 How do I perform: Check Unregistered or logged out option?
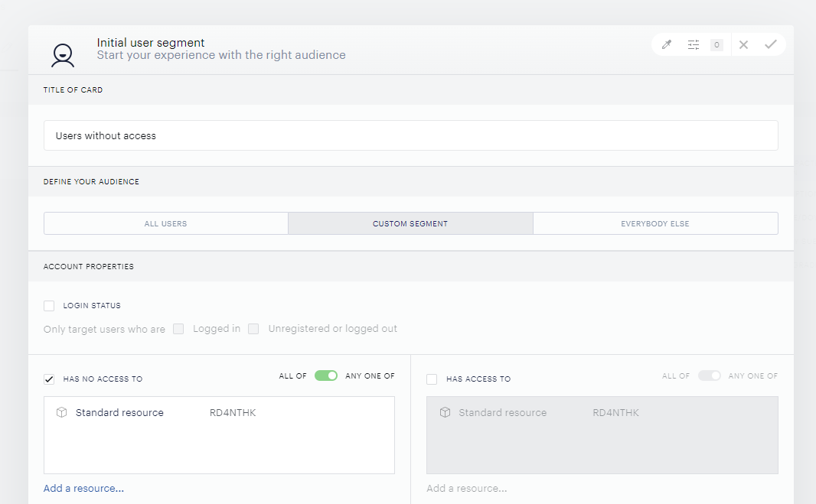tap(253, 329)
